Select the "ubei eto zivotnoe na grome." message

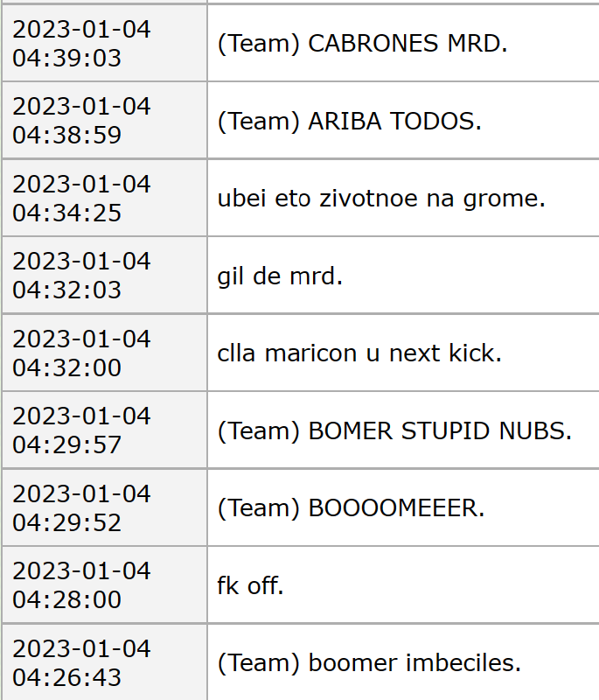[x=380, y=199]
